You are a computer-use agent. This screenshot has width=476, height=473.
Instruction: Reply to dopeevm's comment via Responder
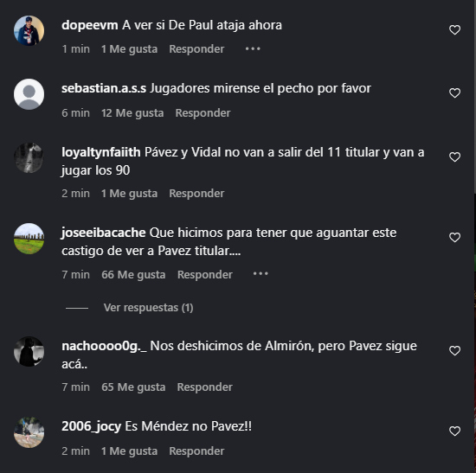[196, 48]
